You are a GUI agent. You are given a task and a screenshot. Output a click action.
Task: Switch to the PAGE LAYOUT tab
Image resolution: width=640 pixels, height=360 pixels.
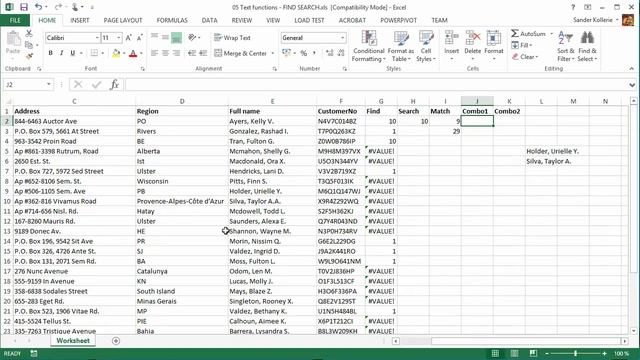point(123,20)
